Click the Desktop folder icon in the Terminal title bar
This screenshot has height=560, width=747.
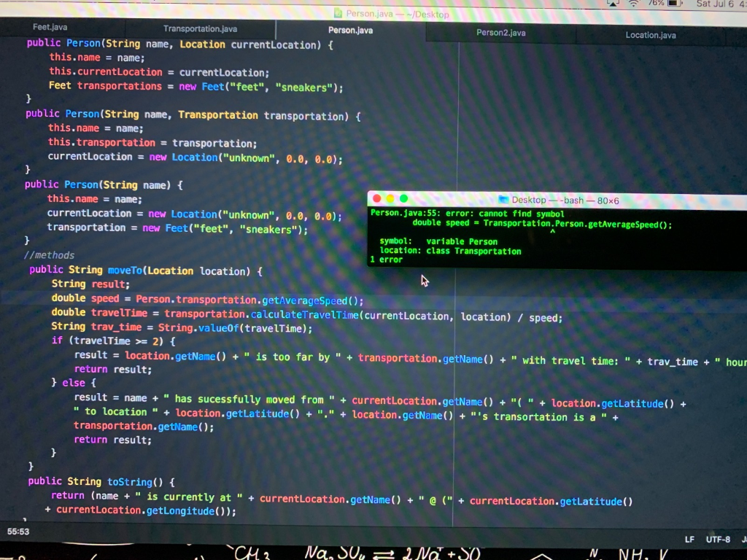click(x=502, y=200)
